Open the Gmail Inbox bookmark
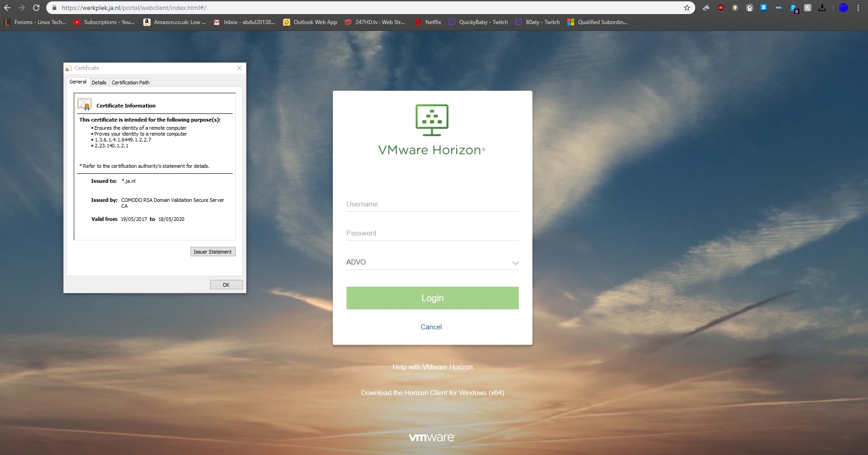Image resolution: width=868 pixels, height=455 pixels. point(244,22)
